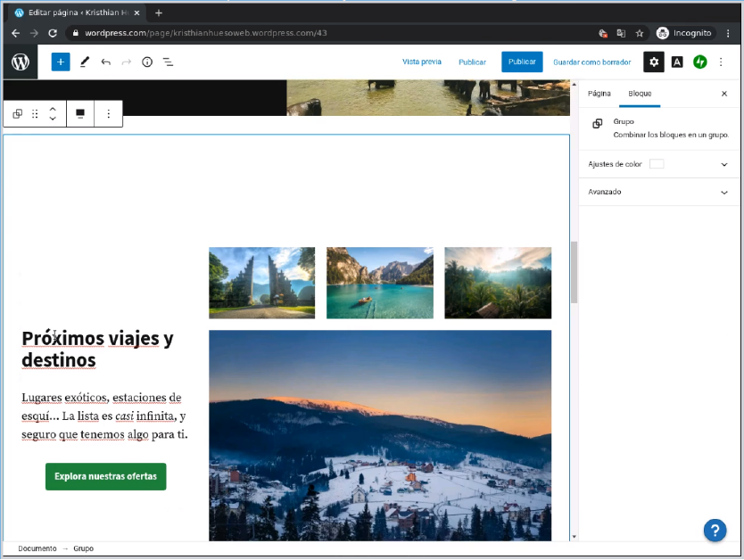Open the block list view outline

point(168,62)
